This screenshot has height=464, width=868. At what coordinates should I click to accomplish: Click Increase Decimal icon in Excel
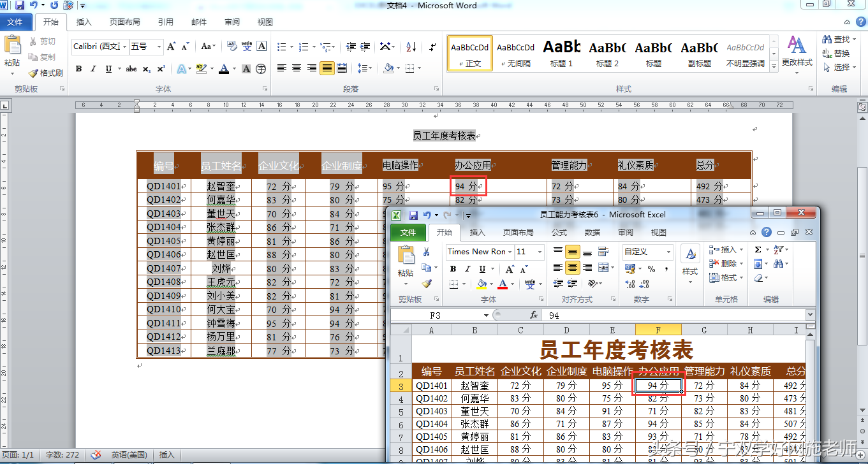click(x=630, y=284)
